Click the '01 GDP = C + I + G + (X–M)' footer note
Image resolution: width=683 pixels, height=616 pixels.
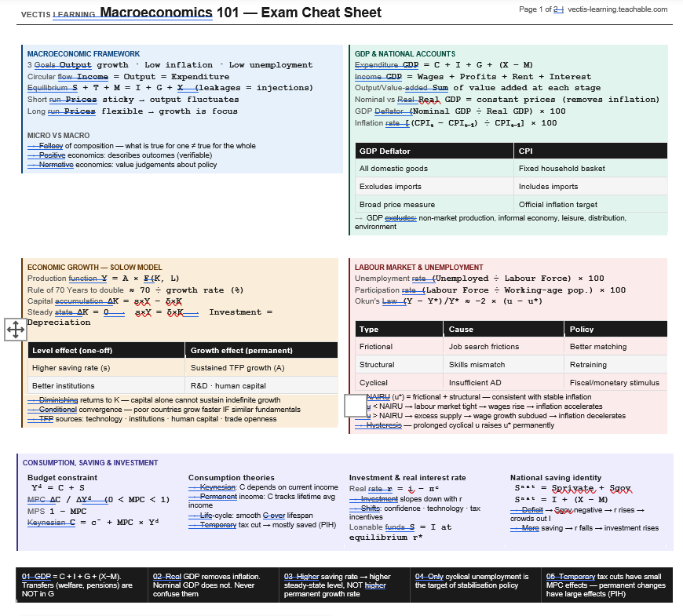[x=78, y=585]
